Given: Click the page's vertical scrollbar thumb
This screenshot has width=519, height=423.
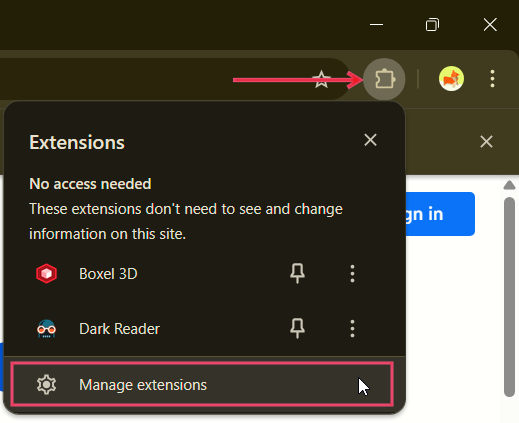Looking at the screenshot, I should (x=509, y=297).
